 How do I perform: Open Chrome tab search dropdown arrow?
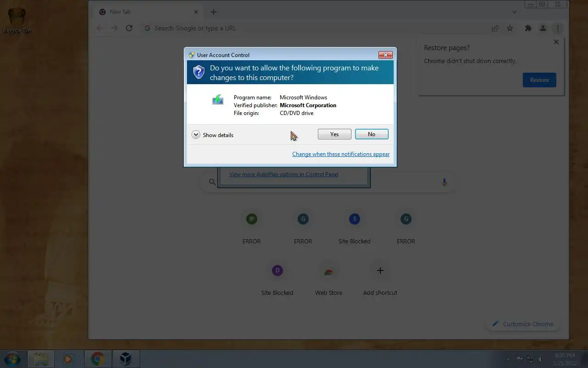pos(514,12)
